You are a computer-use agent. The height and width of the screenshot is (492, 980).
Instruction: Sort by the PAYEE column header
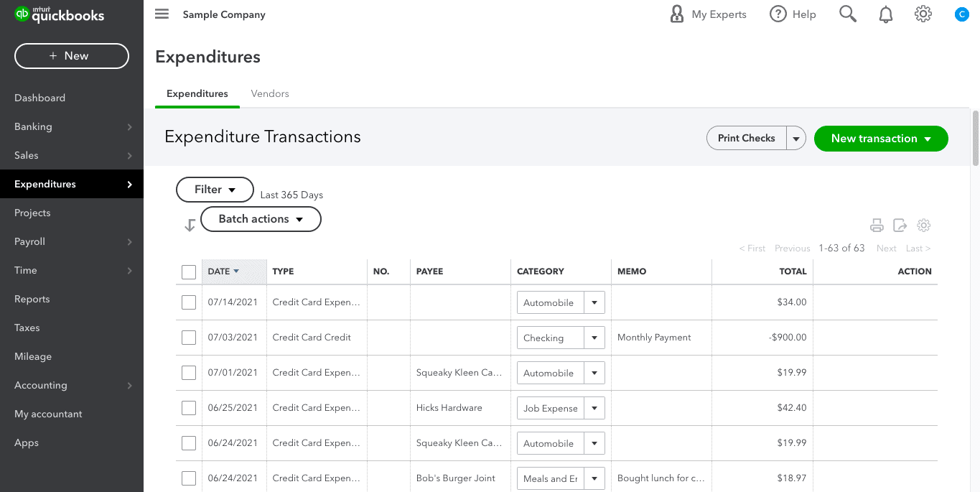click(x=429, y=271)
